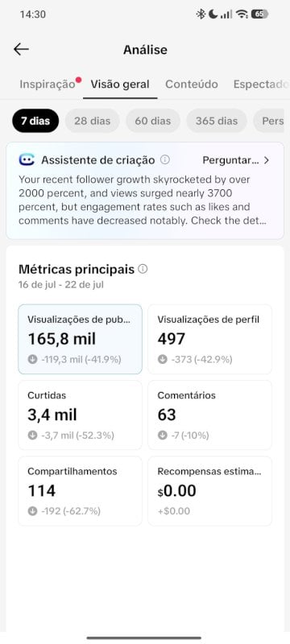Image resolution: width=290 pixels, height=644 pixels.
Task: Tap the battery indicator icon
Action: (259, 14)
